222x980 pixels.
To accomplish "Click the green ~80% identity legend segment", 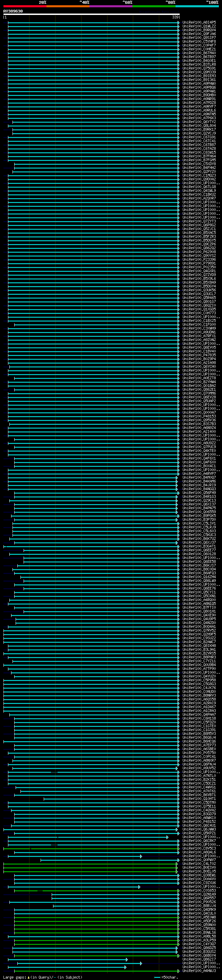I will coord(154,7).
